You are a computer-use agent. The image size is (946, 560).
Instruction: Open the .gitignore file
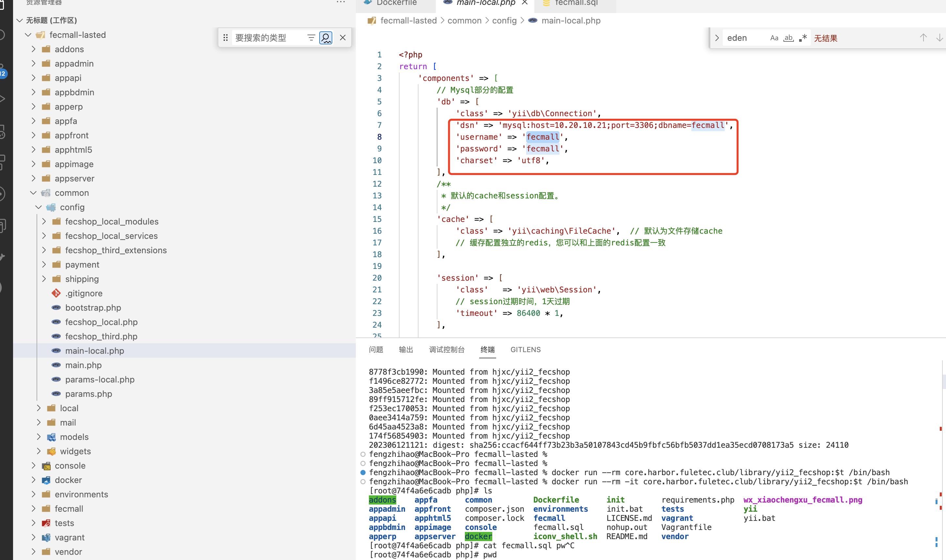click(x=84, y=293)
